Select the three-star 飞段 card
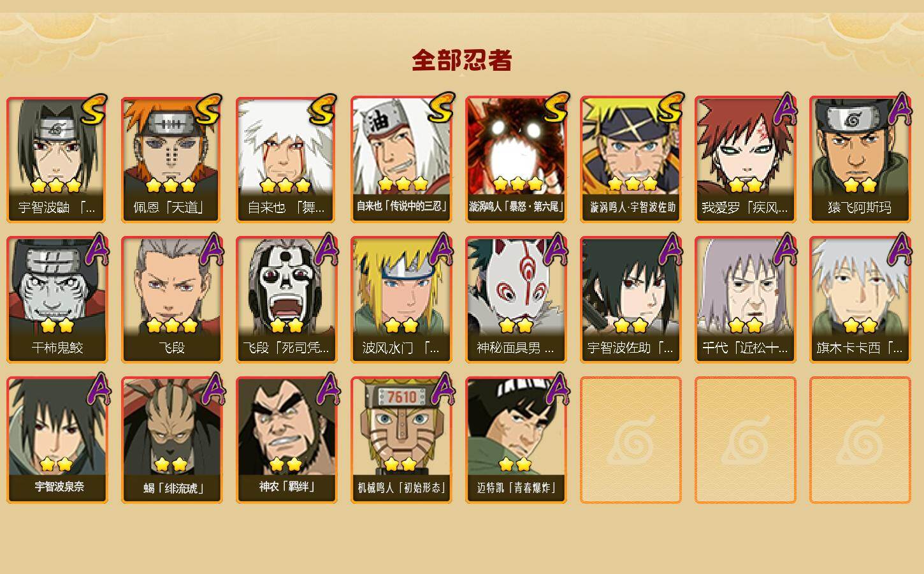Screen dimensions: 924x574 pos(171,300)
